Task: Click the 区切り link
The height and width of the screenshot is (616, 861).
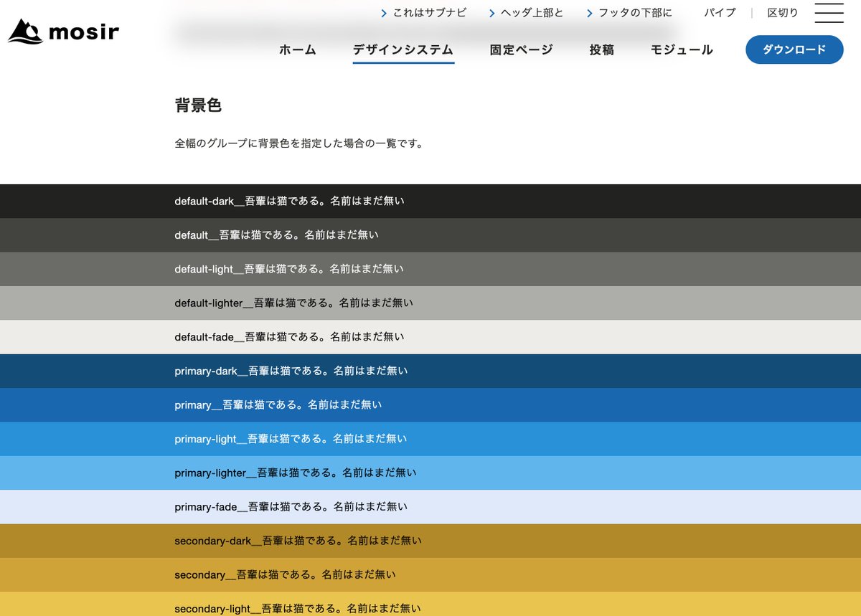Action: click(x=783, y=12)
